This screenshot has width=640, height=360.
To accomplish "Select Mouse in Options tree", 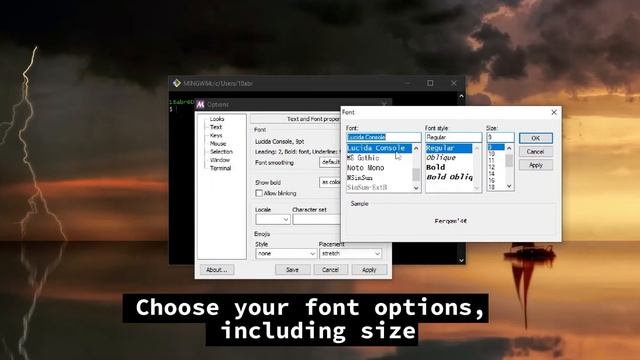I will pyautogui.click(x=218, y=144).
